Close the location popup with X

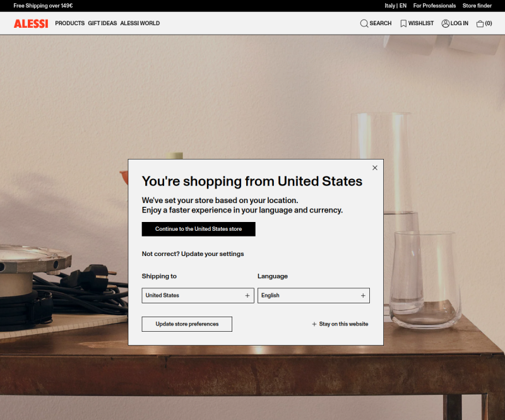375,168
